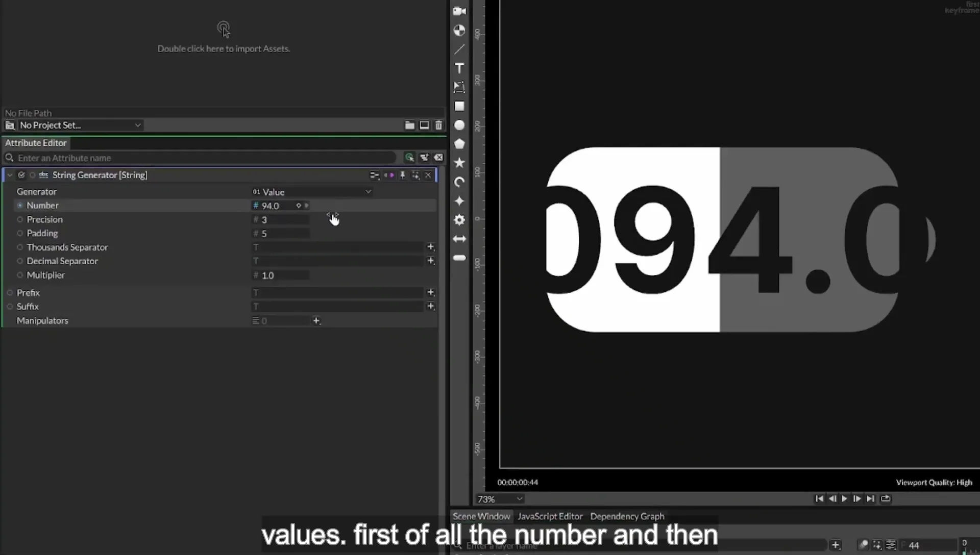This screenshot has height=555, width=980.
Task: Toggle the Prefix attribute circle
Action: click(x=10, y=293)
